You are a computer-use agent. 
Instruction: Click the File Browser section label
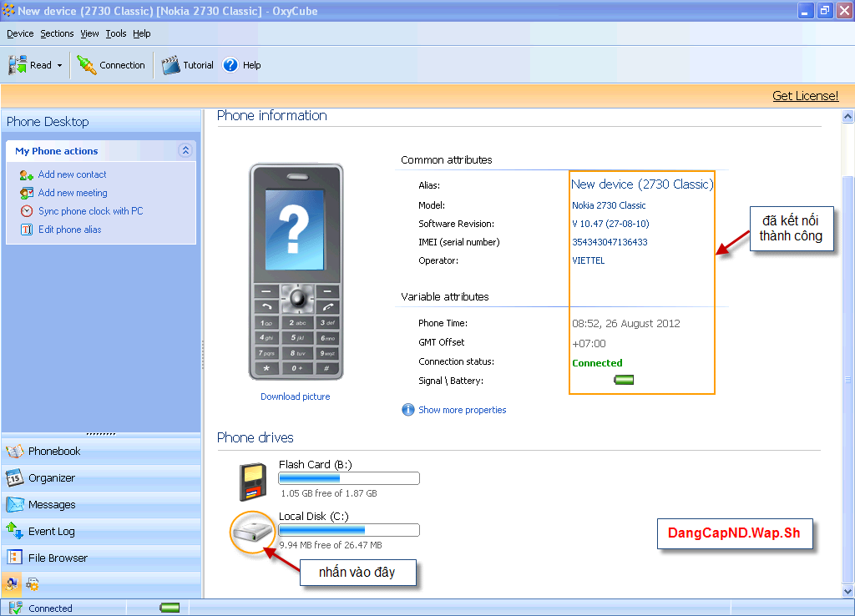(x=58, y=558)
